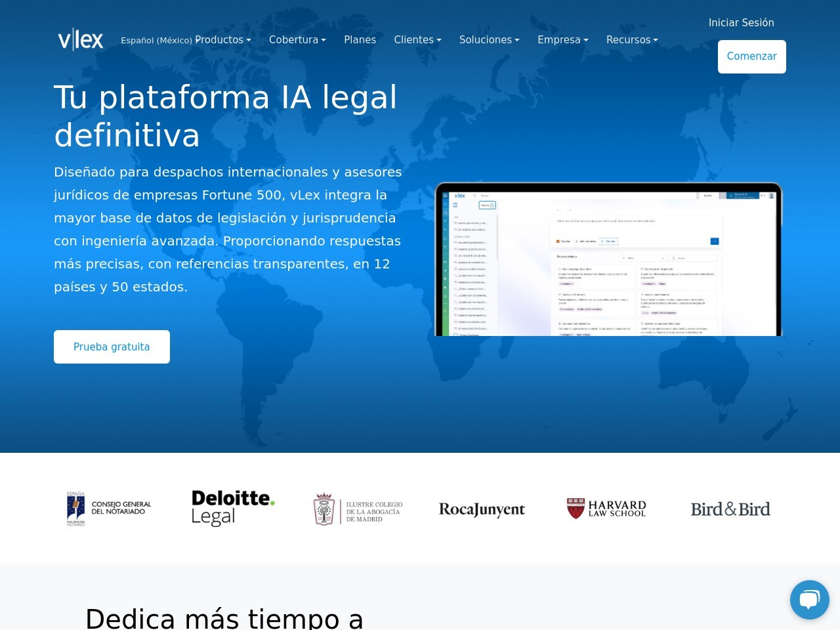Open the Recursos dropdown
Viewport: 840px width, 630px height.
[x=632, y=40]
